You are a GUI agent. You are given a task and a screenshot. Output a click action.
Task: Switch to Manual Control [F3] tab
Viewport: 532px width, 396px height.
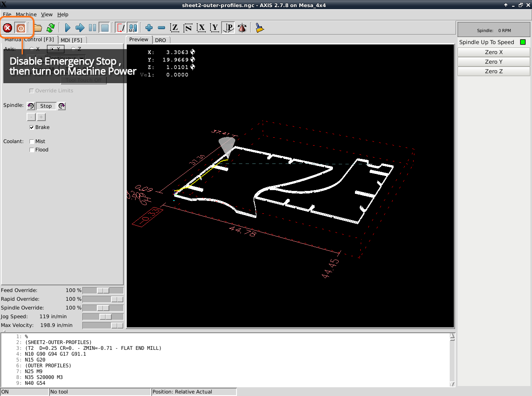tap(29, 40)
